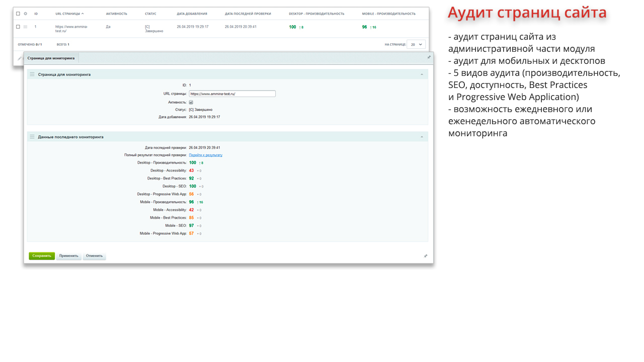The height and width of the screenshot is (362, 644).
Task: Click the 'Применить' button
Action: coord(68,256)
